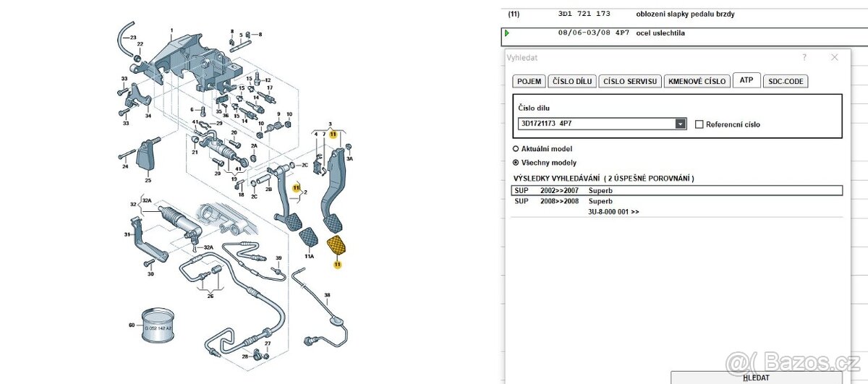
Task: Select the grease can part numbered 60
Action: pyautogui.click(x=157, y=325)
